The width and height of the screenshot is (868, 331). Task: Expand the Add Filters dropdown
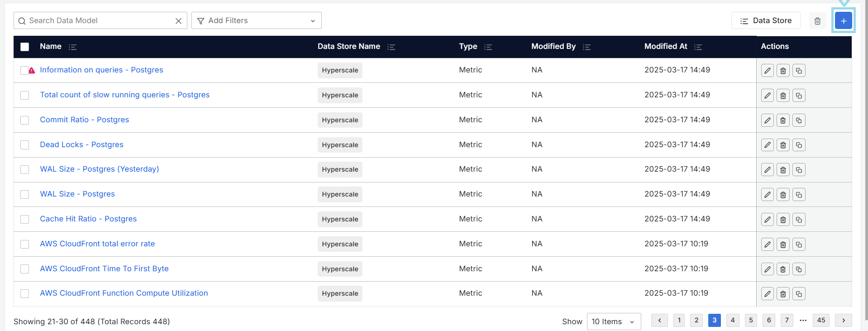click(256, 21)
